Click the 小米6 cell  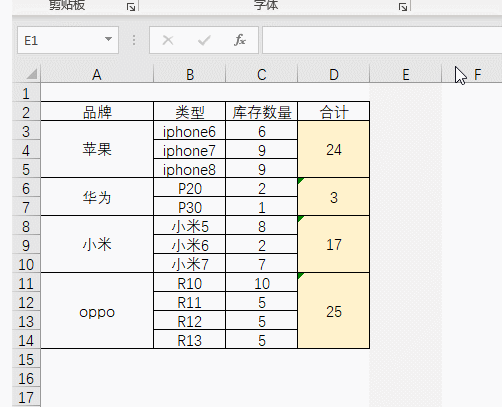[190, 244]
